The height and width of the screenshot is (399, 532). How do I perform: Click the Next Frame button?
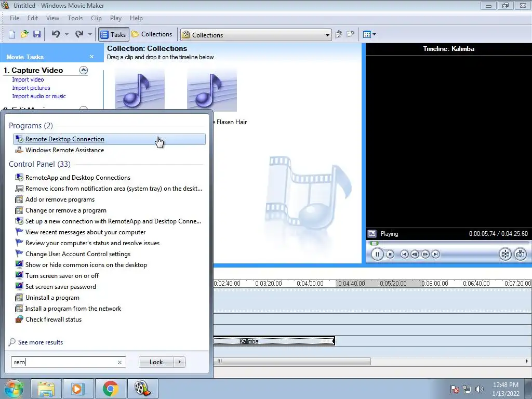pyautogui.click(x=425, y=254)
